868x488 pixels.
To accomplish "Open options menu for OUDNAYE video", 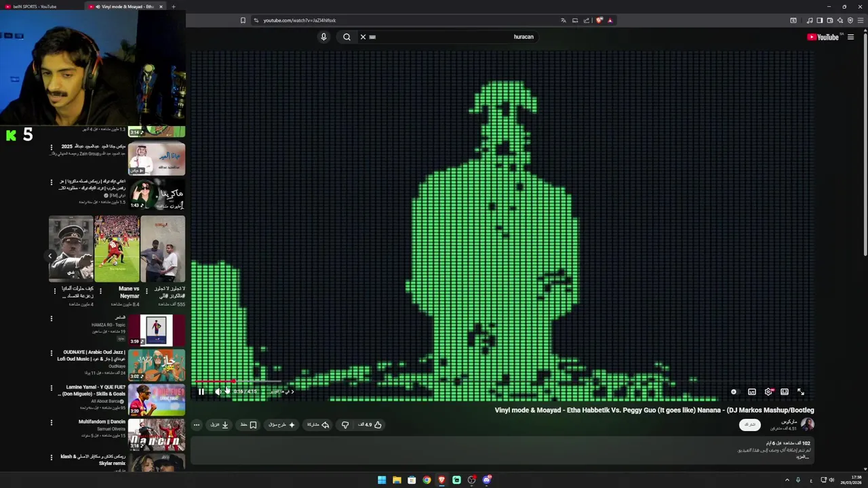I will (51, 353).
